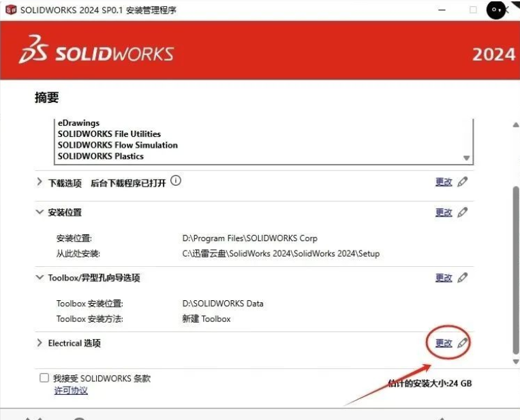Viewport: 520px width, 420px height.
Task: Accept the SOLIDWORKS terms checkbox
Action: pyautogui.click(x=44, y=378)
